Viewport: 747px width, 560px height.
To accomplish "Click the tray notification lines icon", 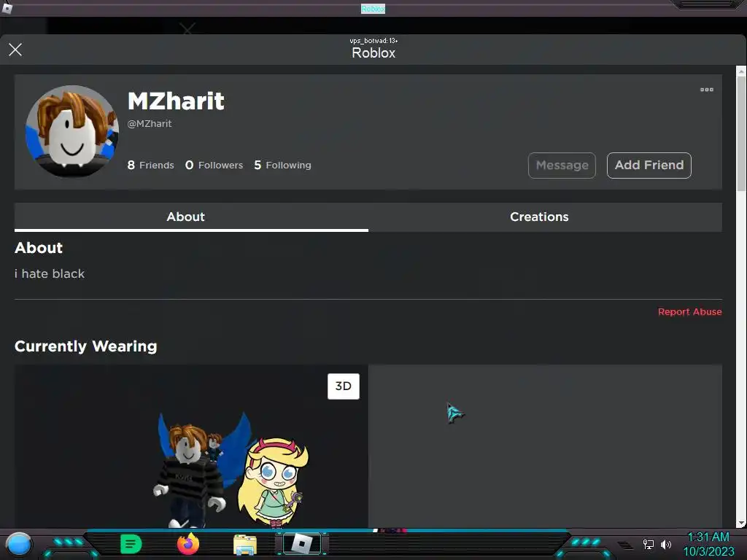I will pyautogui.click(x=625, y=545).
